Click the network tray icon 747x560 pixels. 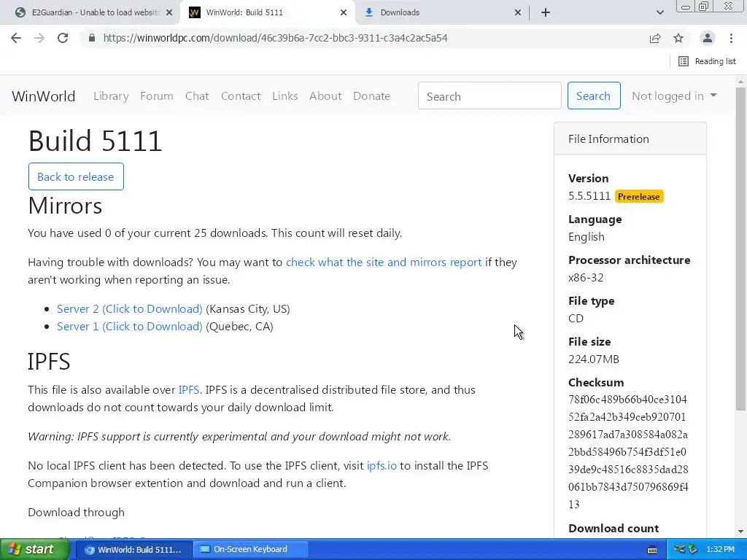[x=679, y=550]
